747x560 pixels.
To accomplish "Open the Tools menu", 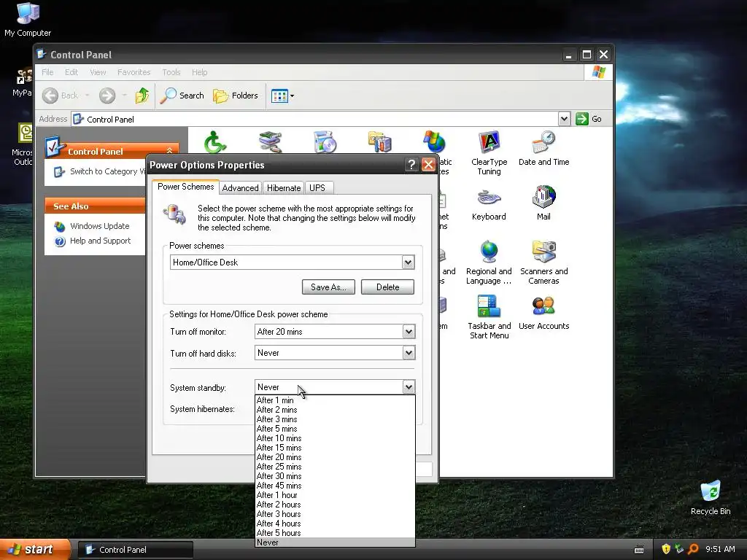I will pos(171,72).
